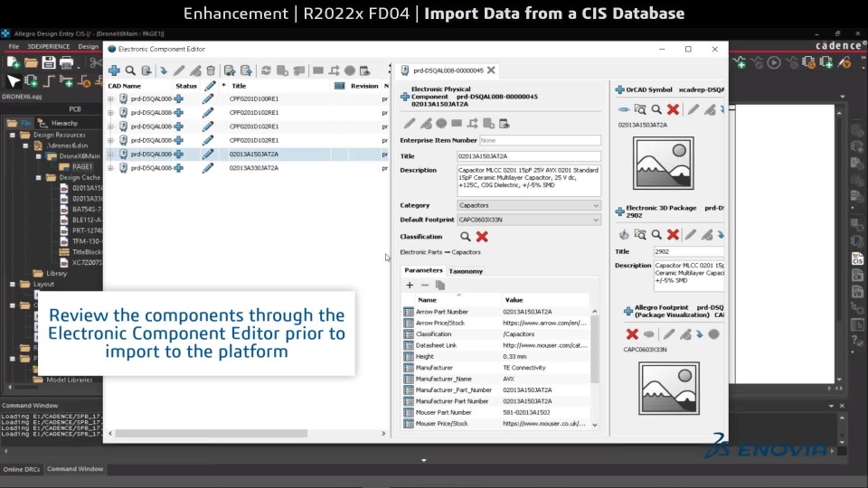Click the magnifier under Electronic 3D Package
This screenshot has width=868, height=488.
tap(656, 235)
